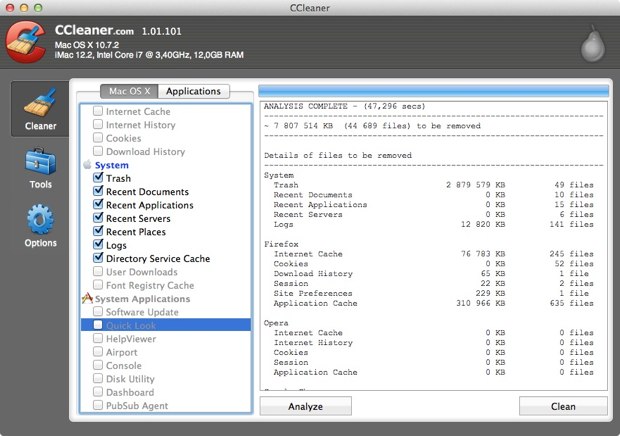Click the System Applications category icon

pos(87,299)
